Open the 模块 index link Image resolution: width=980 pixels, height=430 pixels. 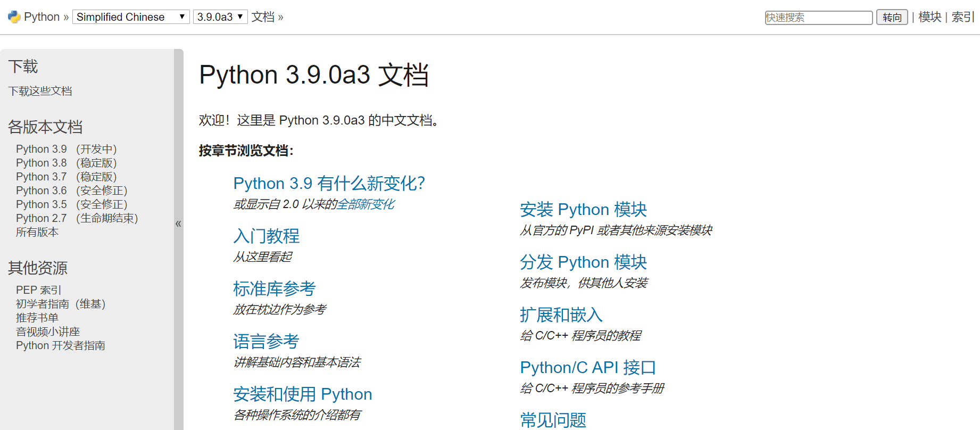(x=930, y=17)
